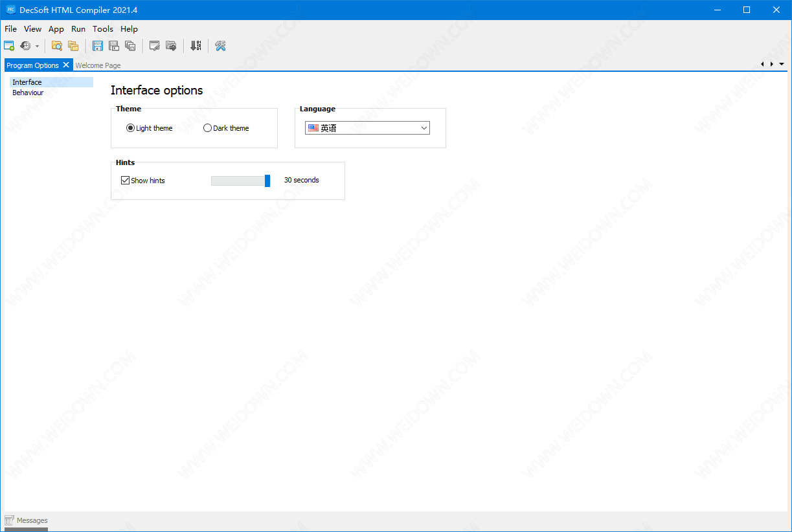792x532 pixels.
Task: Open Program Options tools icon
Action: [x=220, y=46]
